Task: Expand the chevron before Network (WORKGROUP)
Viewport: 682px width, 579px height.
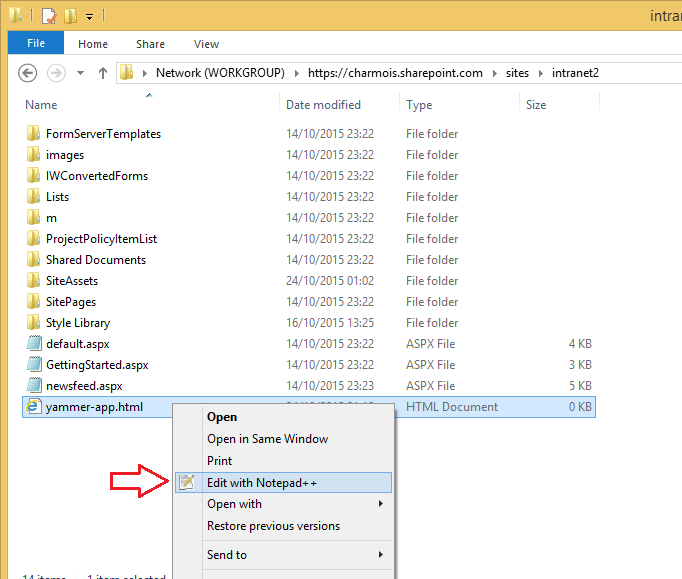Action: coord(145,73)
